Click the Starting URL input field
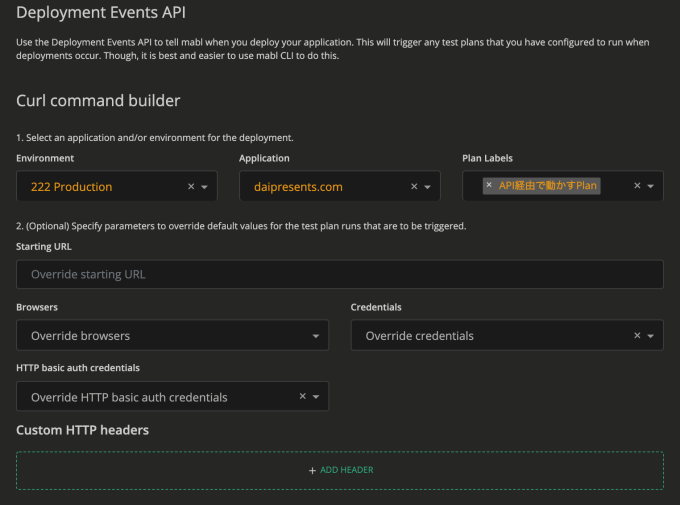 click(340, 274)
